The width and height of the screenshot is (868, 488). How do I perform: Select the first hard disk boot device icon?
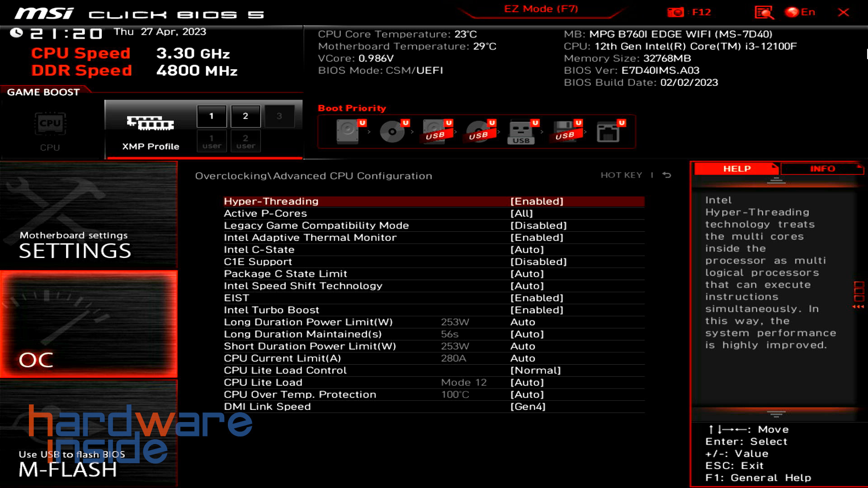coord(348,131)
